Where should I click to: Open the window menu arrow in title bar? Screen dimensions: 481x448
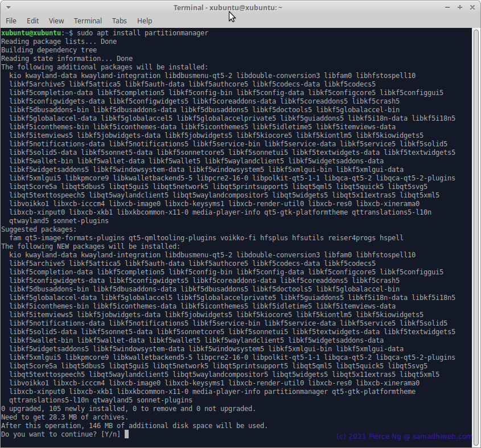click(9, 7)
